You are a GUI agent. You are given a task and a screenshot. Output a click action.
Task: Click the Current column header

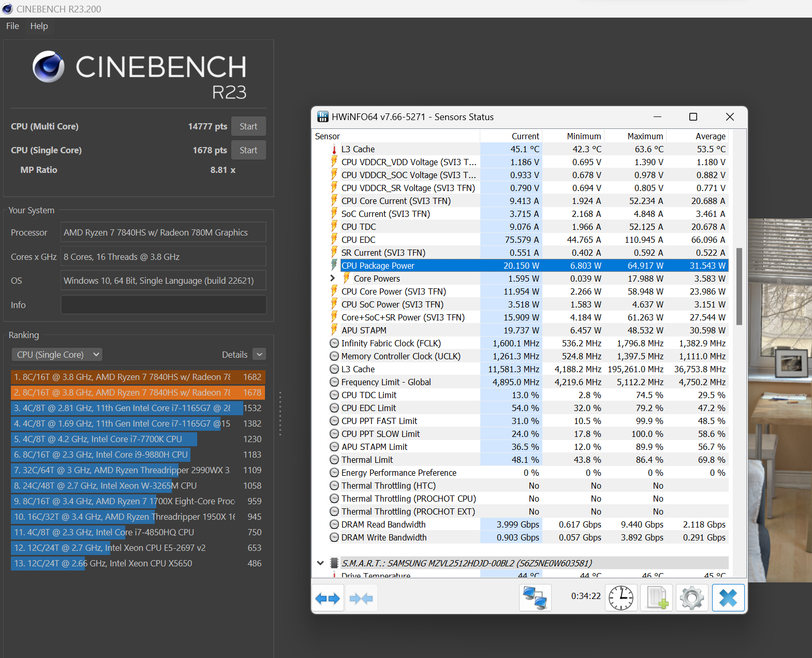click(x=511, y=136)
